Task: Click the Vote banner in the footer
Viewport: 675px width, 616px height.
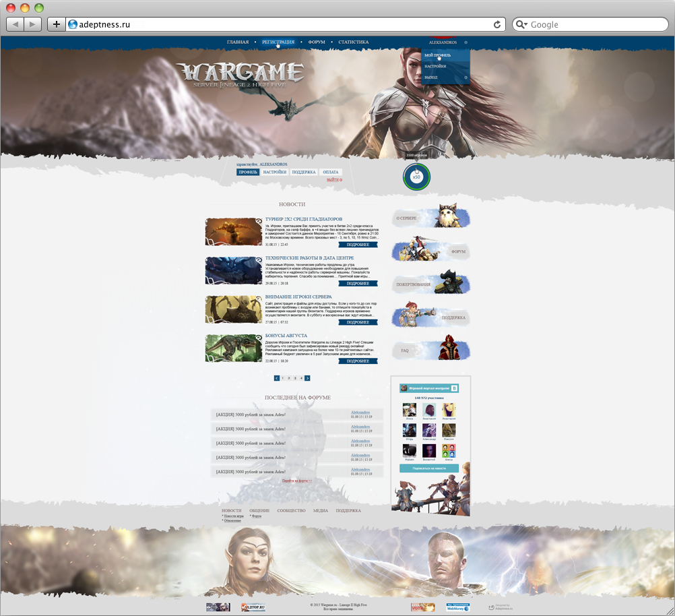Action: [x=423, y=607]
